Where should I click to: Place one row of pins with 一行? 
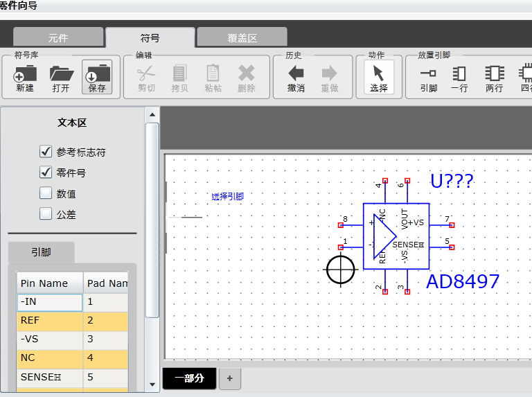pyautogui.click(x=459, y=79)
